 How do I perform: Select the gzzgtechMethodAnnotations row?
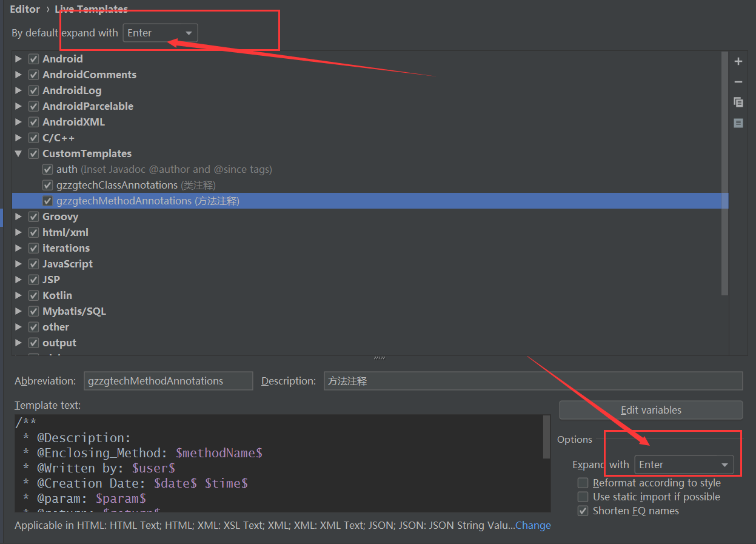point(370,201)
